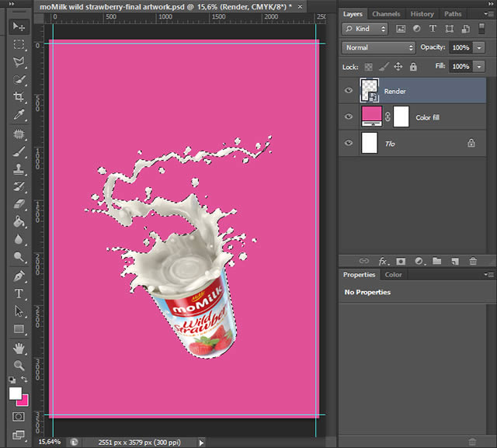Viewport: 497px width, 448px height.
Task: Toggle filter for type layers
Action: point(433,29)
